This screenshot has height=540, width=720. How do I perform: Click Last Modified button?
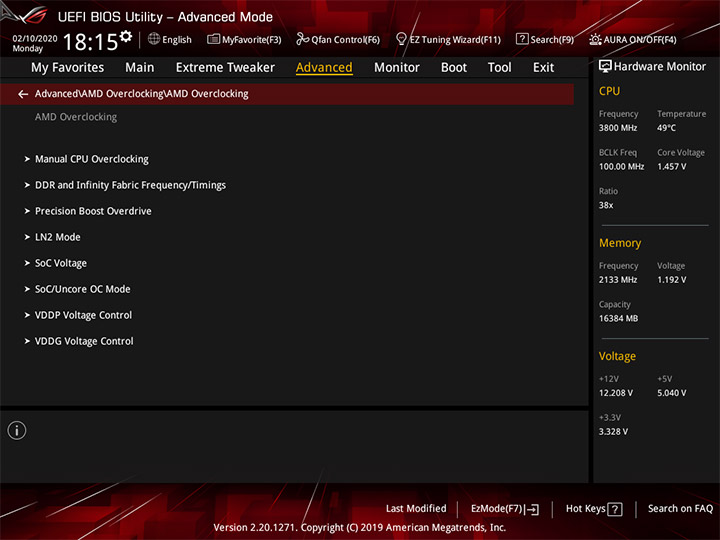pyautogui.click(x=416, y=509)
